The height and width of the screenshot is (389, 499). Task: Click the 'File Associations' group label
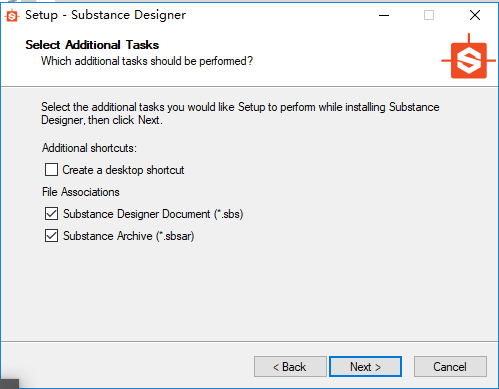coord(81,192)
